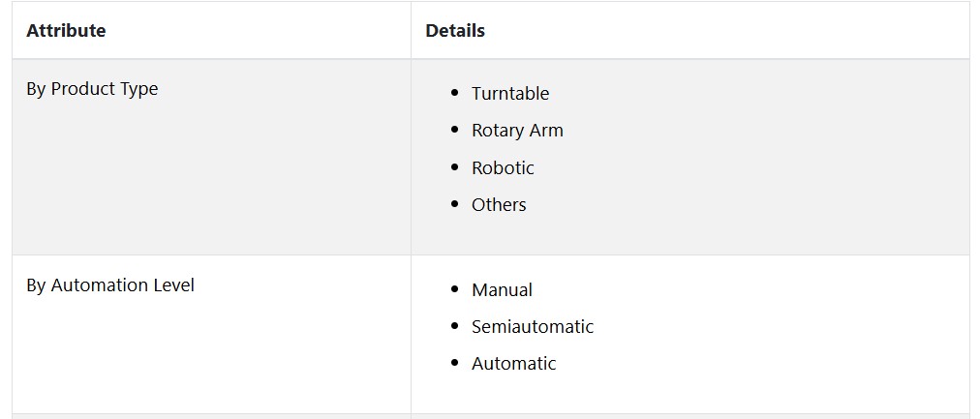980x419 pixels.
Task: Select the By Automation Level cell
Action: pos(211,334)
